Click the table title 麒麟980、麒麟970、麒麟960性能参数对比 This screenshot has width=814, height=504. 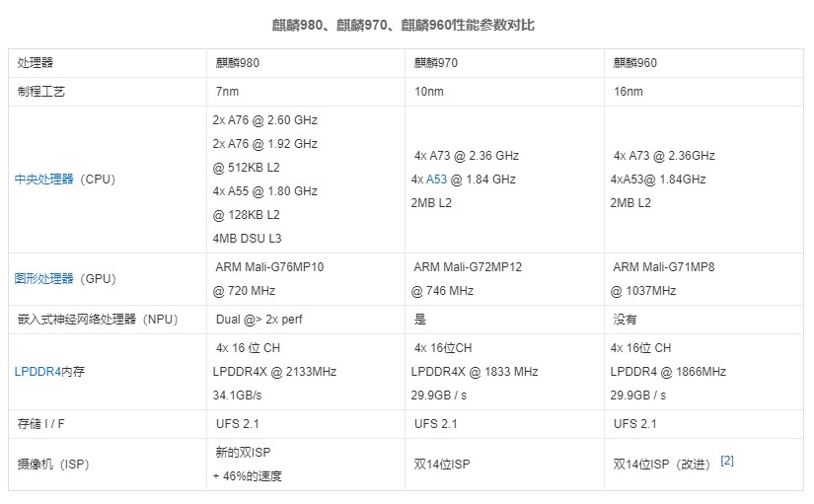(x=404, y=25)
